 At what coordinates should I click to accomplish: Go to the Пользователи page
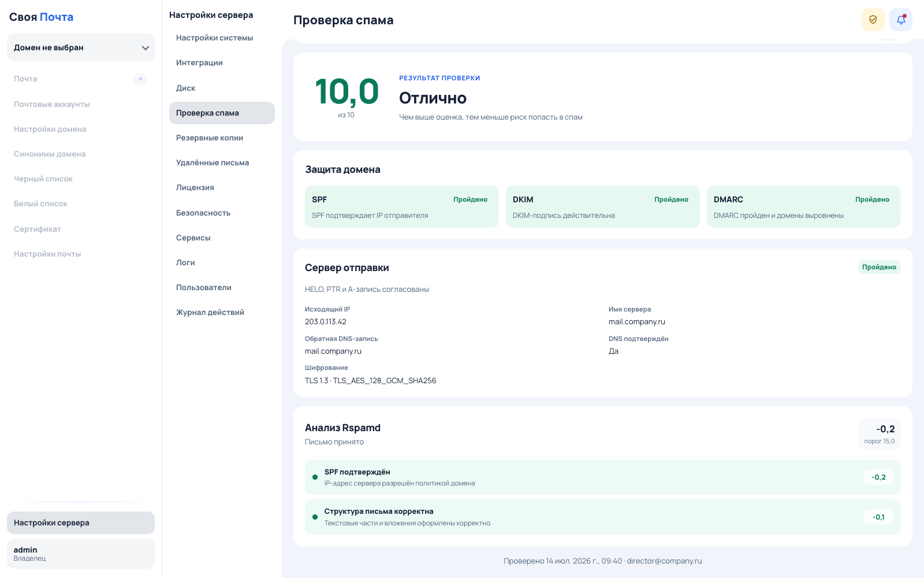pos(222,287)
